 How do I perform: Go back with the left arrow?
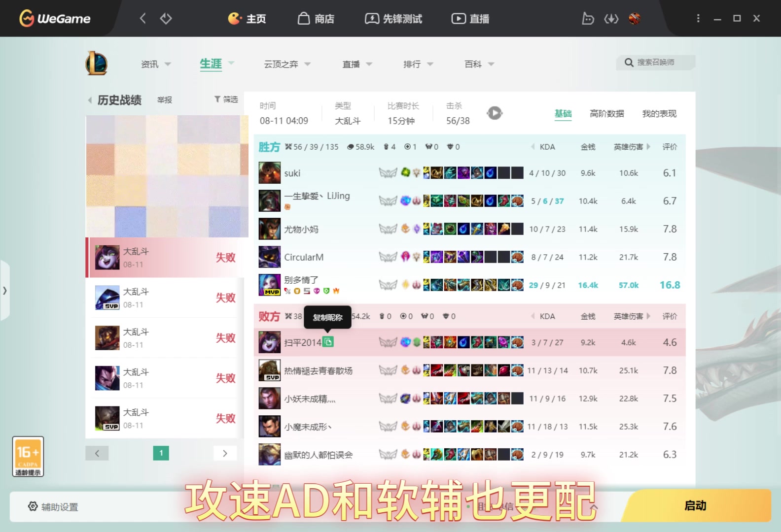(x=142, y=19)
